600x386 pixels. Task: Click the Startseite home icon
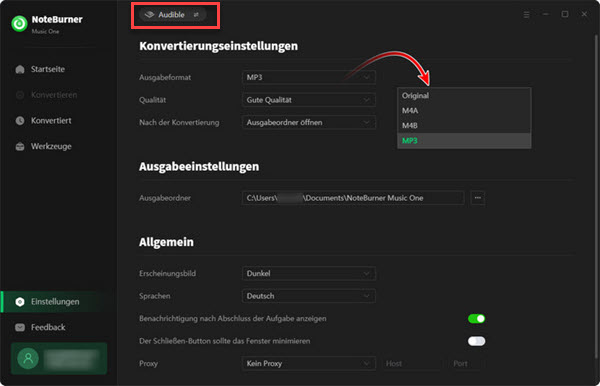coord(20,69)
